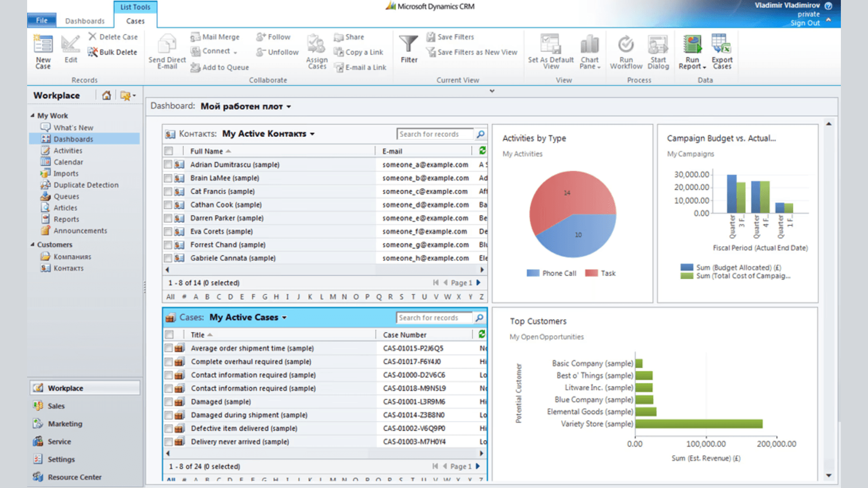Click the Share records icon
The image size is (868, 488).
pos(339,37)
